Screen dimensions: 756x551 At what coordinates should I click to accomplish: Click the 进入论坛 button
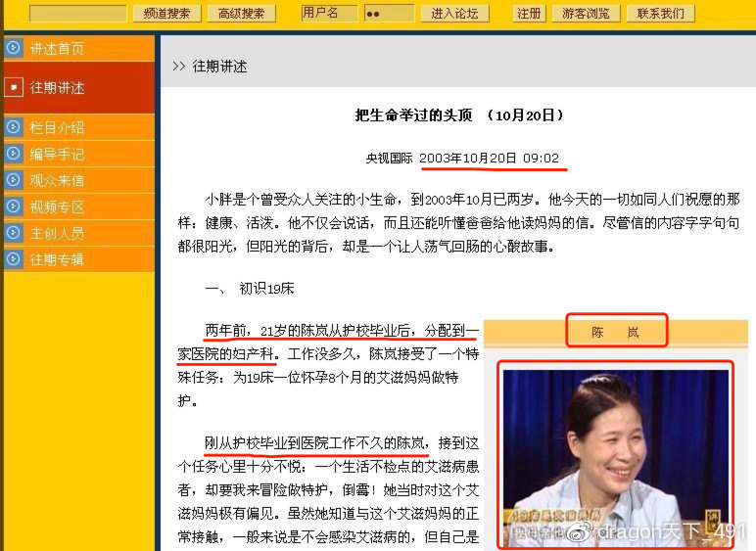pyautogui.click(x=454, y=14)
